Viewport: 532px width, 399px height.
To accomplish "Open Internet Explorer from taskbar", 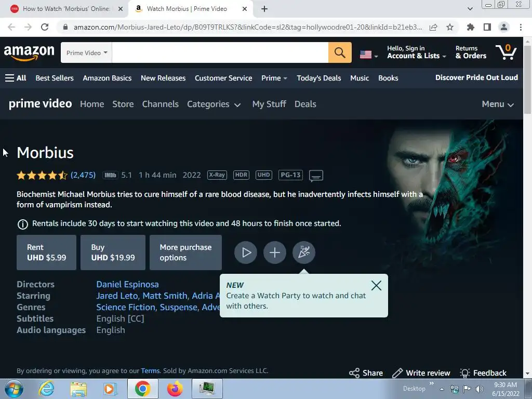I will click(46, 389).
